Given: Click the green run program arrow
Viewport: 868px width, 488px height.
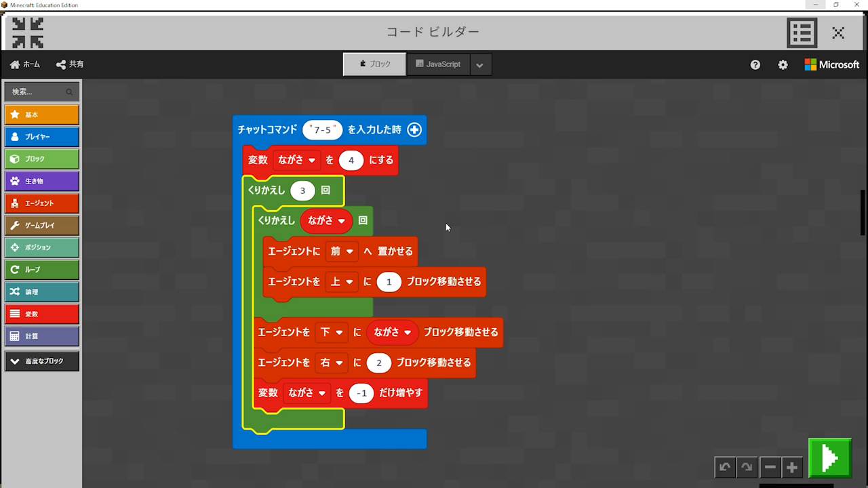Looking at the screenshot, I should click(830, 458).
